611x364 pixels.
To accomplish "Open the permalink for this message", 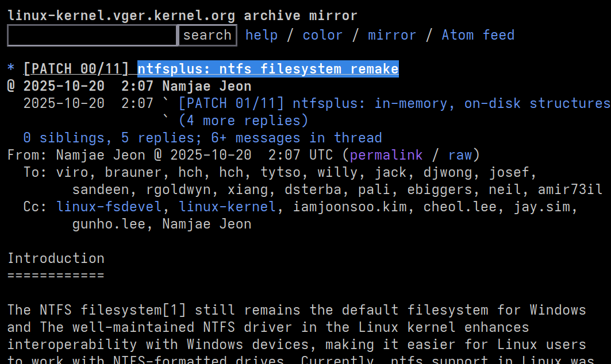I will pos(386,155).
